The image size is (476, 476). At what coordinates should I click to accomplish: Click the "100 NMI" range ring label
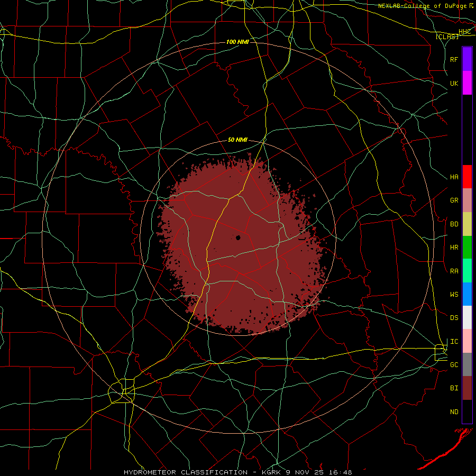point(237,42)
